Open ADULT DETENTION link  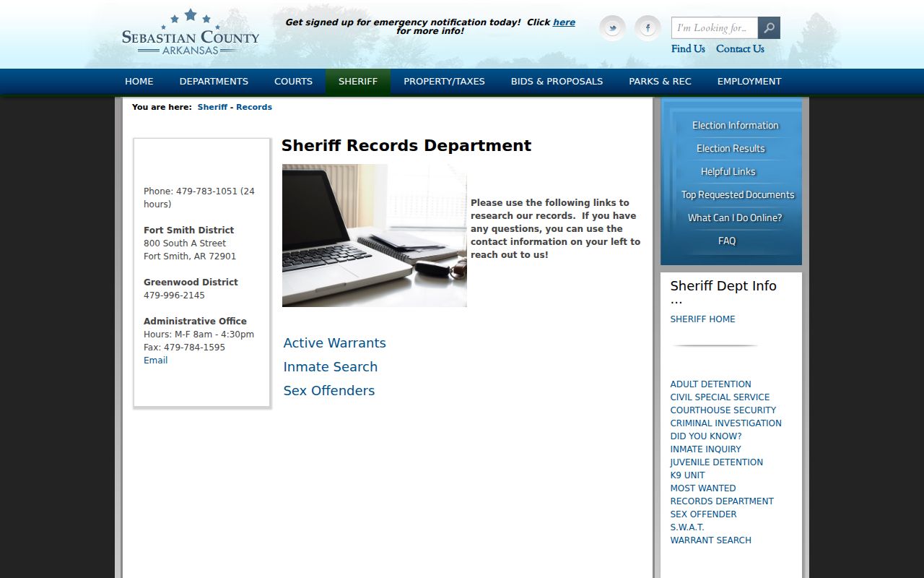click(710, 384)
